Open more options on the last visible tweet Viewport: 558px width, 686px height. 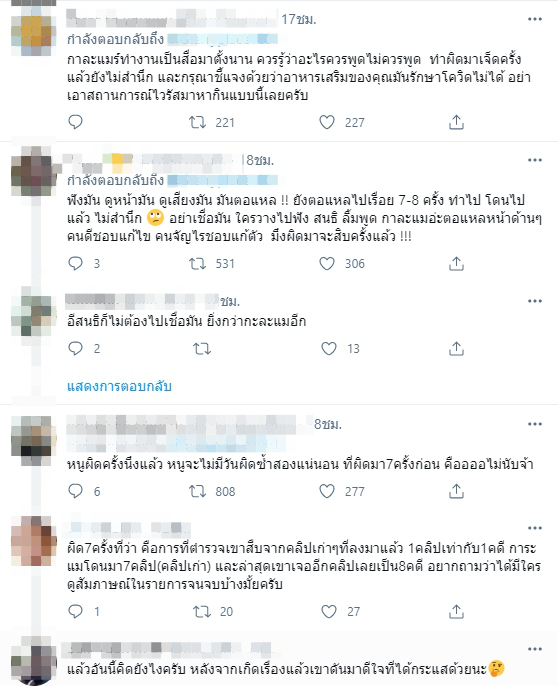click(535, 649)
